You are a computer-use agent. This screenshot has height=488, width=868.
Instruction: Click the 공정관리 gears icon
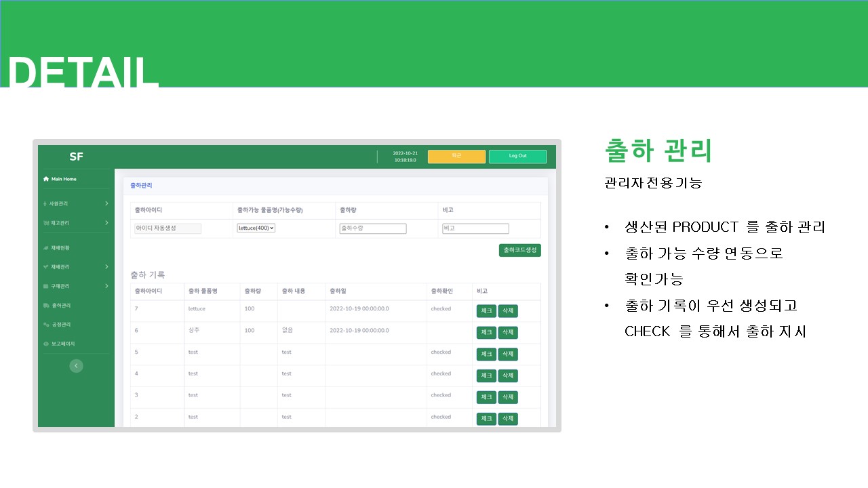pos(45,325)
